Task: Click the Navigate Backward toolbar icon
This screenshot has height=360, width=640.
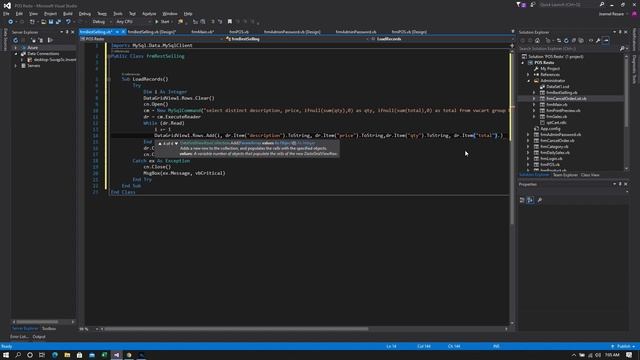Action: (11, 22)
